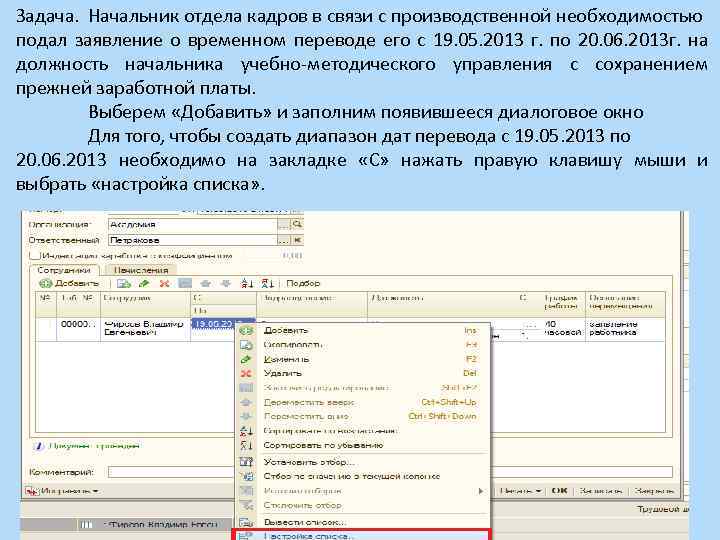Toggle the indexation checkbox below Ответственный
Viewport: 720px width, 540px height.
point(34,255)
